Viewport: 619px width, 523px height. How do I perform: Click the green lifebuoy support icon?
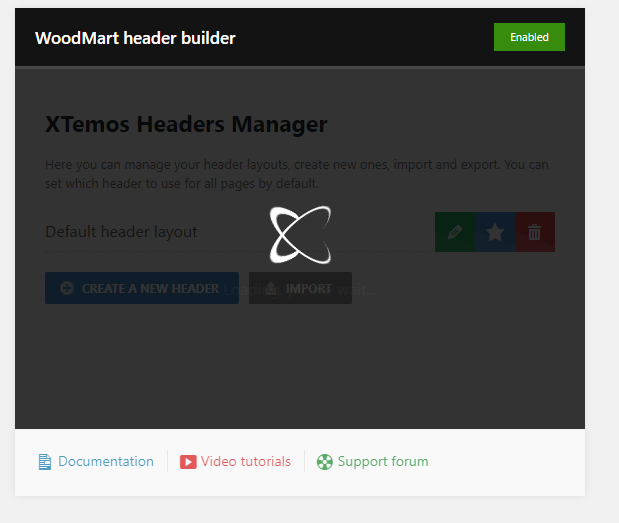click(x=325, y=462)
